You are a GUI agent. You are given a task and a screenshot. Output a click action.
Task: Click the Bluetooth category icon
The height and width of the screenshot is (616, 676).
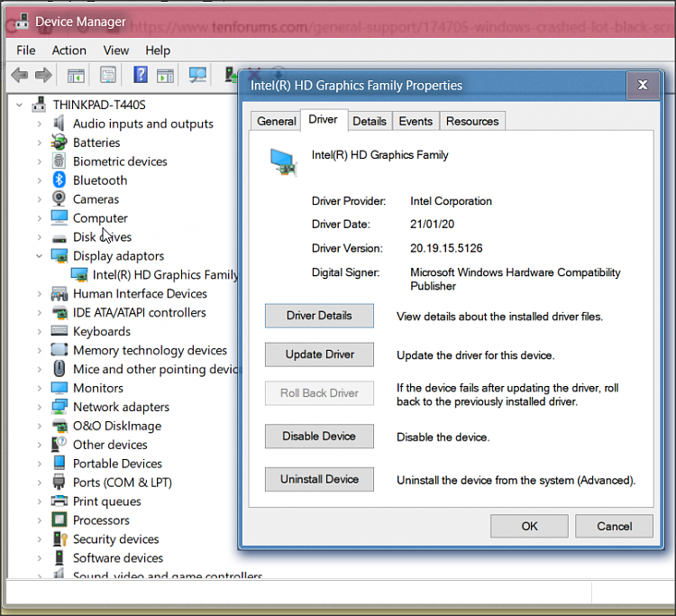59,180
